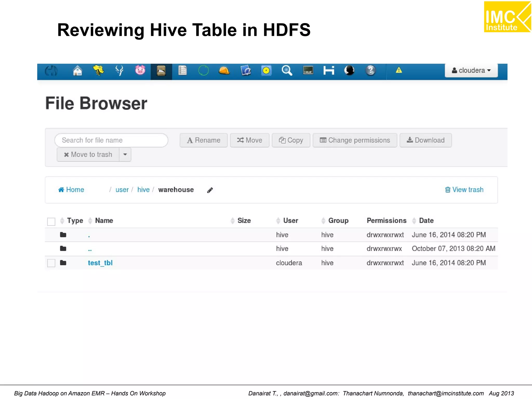
Task: Navigate to the user breadcrumb
Action: 122,190
